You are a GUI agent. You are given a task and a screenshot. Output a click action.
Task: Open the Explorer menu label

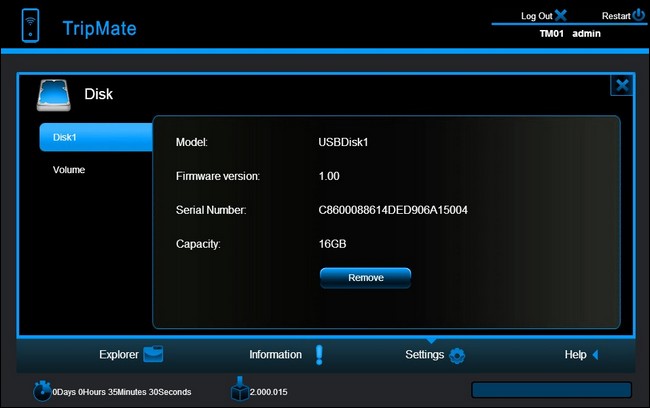(x=119, y=355)
